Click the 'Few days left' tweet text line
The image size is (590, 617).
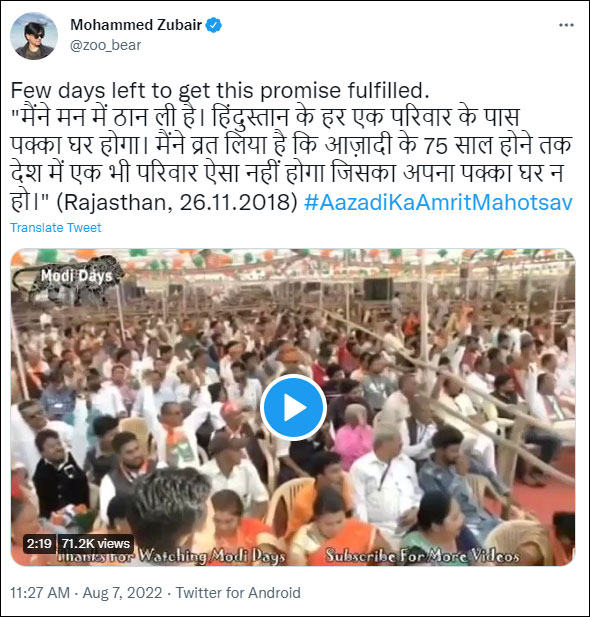point(220,91)
